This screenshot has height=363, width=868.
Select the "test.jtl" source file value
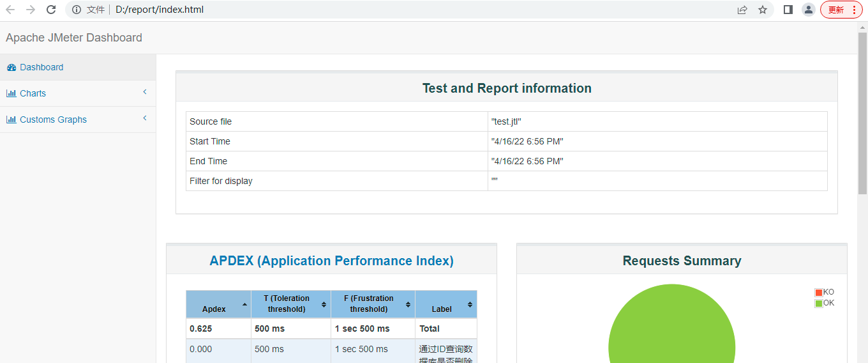[x=506, y=121]
